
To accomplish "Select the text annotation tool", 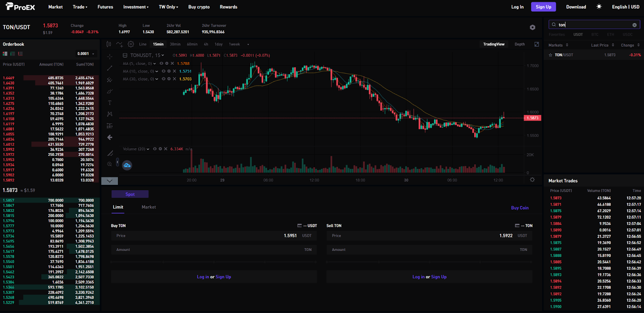I will 109,103.
